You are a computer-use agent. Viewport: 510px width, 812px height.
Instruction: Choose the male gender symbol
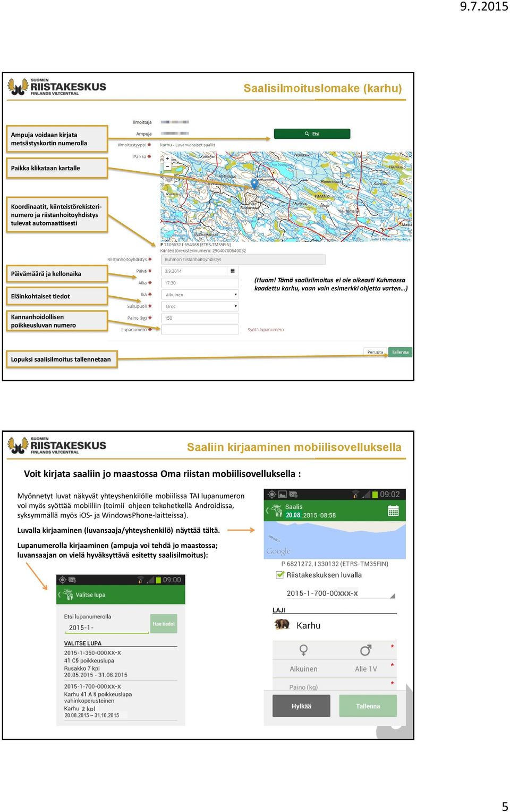click(365, 650)
